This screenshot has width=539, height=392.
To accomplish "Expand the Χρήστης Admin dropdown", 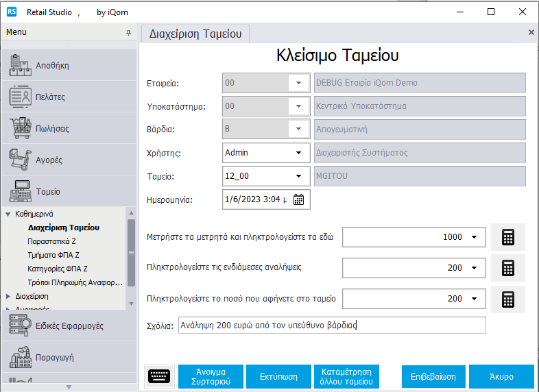I will pyautogui.click(x=298, y=153).
